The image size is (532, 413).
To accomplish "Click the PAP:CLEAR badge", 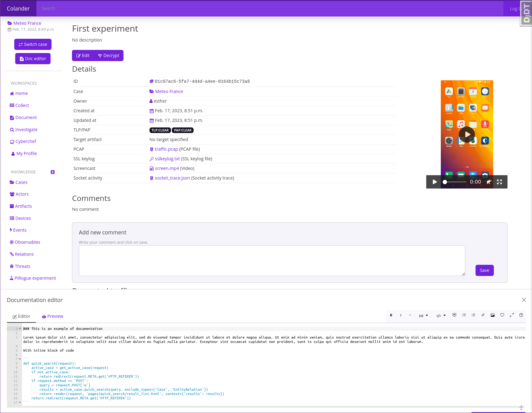I will 183,130.
